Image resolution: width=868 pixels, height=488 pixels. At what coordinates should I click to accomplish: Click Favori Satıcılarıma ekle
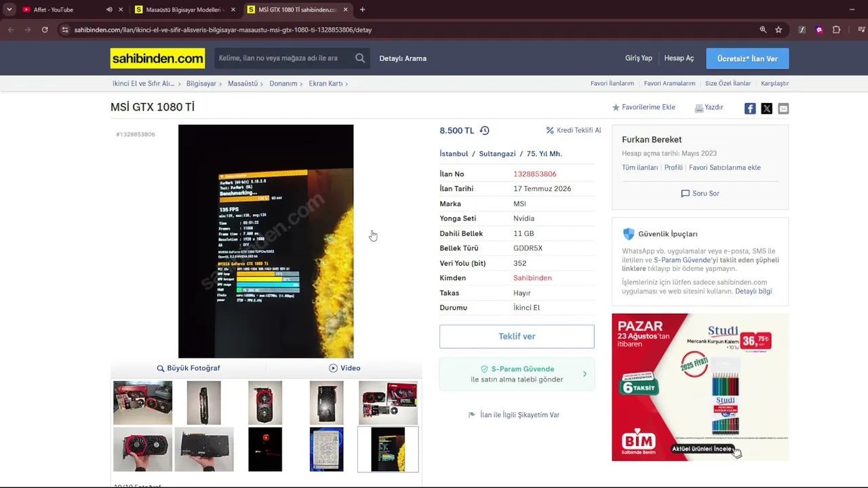(725, 167)
